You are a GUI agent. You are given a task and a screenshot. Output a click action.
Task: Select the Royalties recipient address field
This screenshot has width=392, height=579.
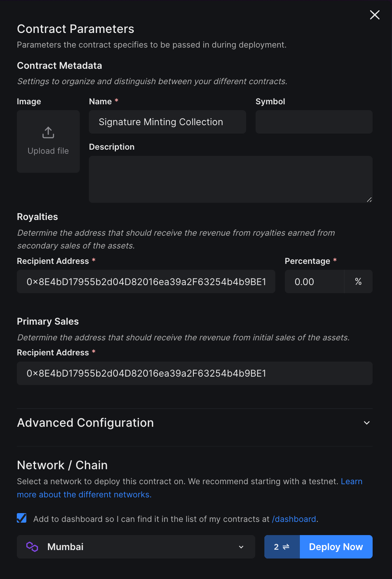pyautogui.click(x=146, y=281)
